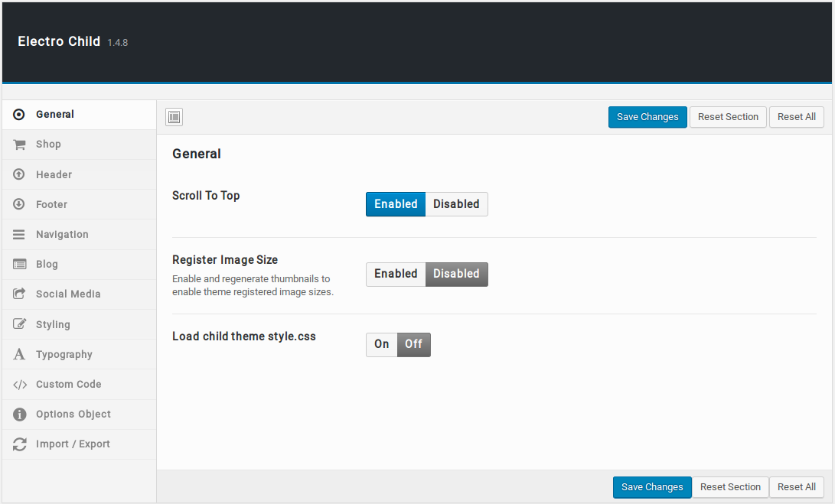Set Scroll To Top to Enabled
The image size is (835, 504).
(396, 204)
